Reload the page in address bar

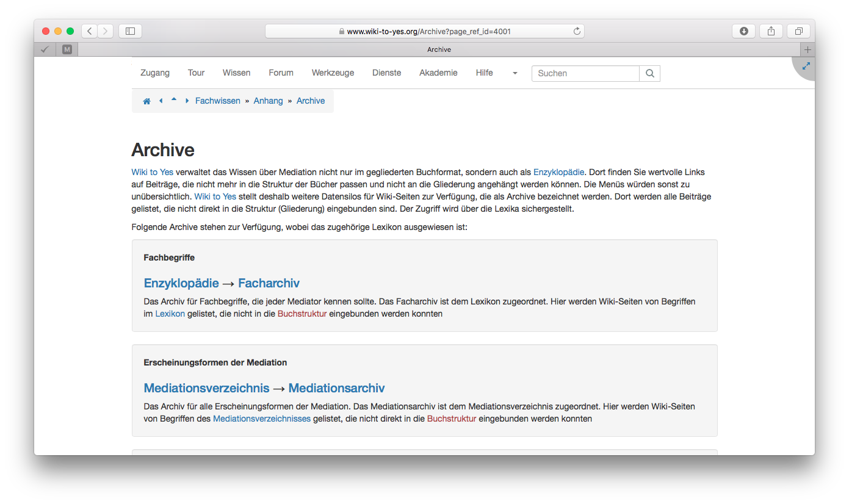[x=577, y=31]
